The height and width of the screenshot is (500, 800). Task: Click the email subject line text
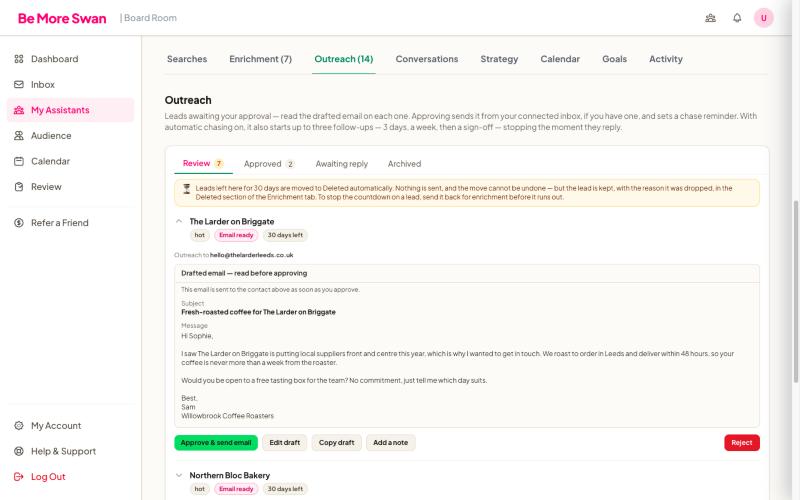(x=258, y=312)
